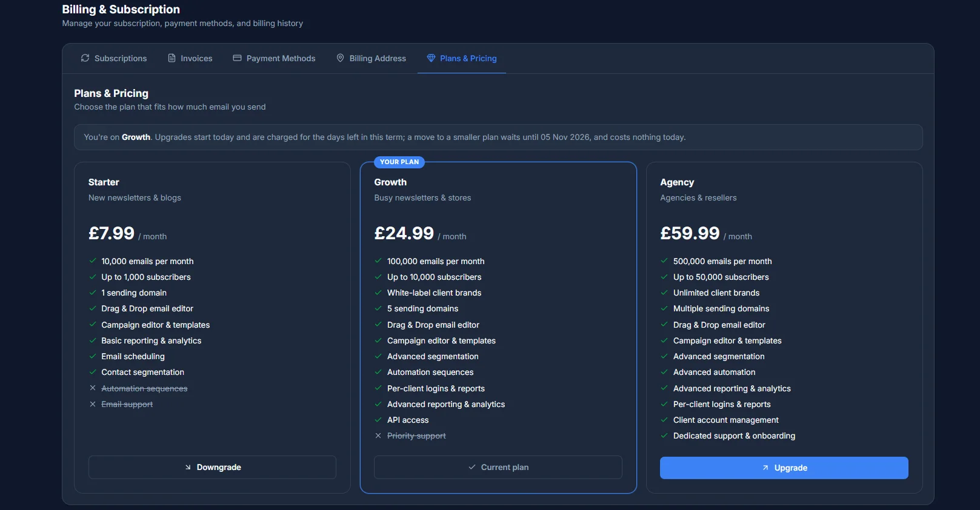The width and height of the screenshot is (980, 510).
Task: Click the Agency plan title
Action: pos(677,182)
